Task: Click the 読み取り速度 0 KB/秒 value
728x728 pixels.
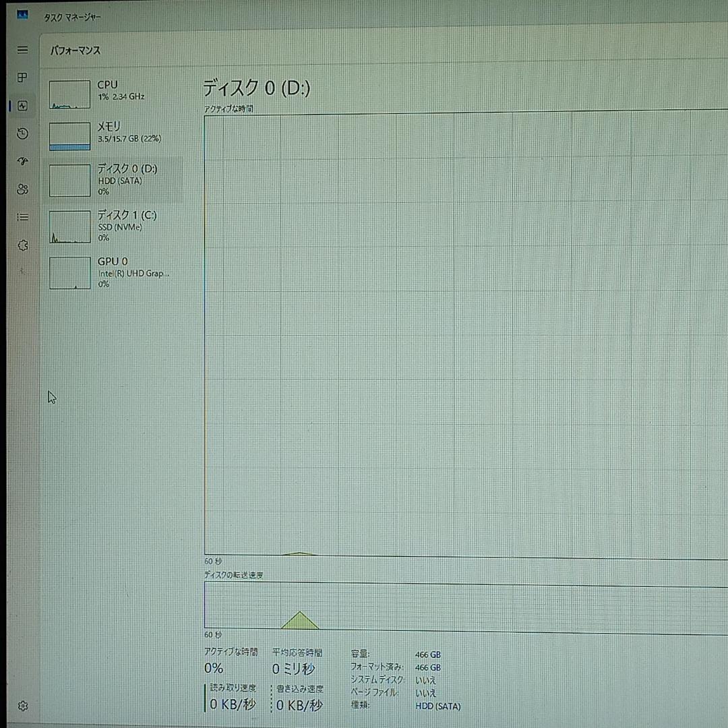Action: (x=233, y=705)
